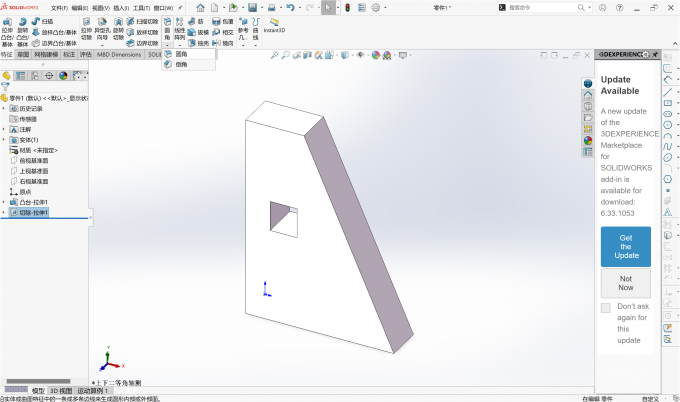Click the Rebuild traffic-light icon
The width and height of the screenshot is (680, 402).
(x=347, y=7)
